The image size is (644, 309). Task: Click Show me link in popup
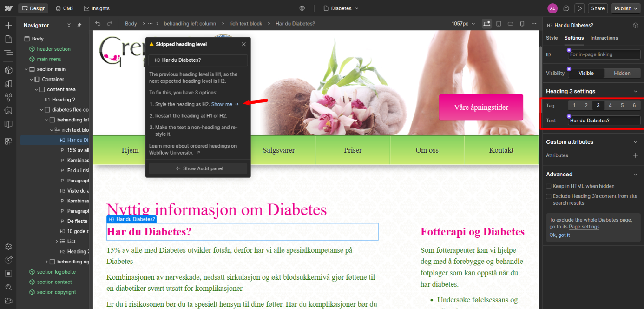225,104
